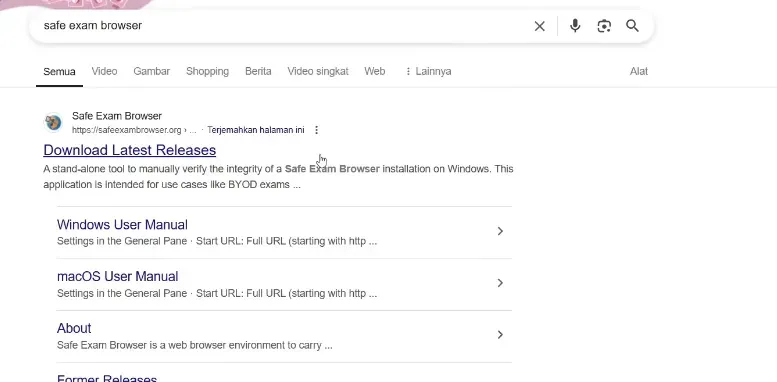Select the Semua tab
Screen dimensions: 777x382
point(59,71)
